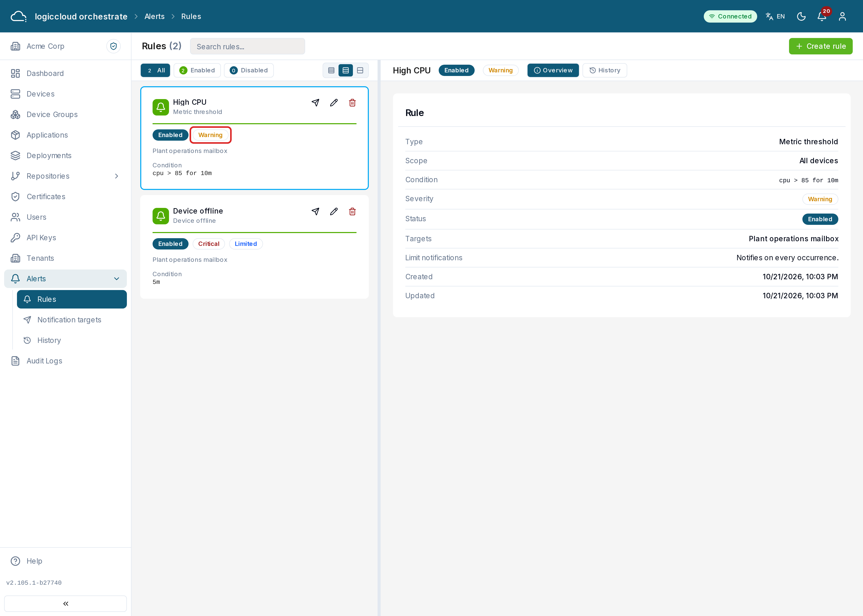Open the user profile icon
This screenshot has width=863, height=616.
[842, 16]
